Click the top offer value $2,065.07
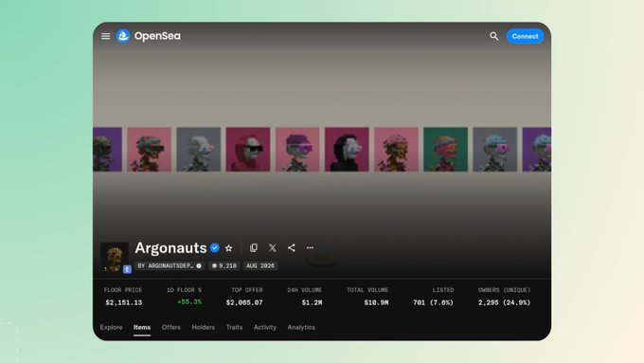Screen dimensions: 644x363 (x=244, y=302)
